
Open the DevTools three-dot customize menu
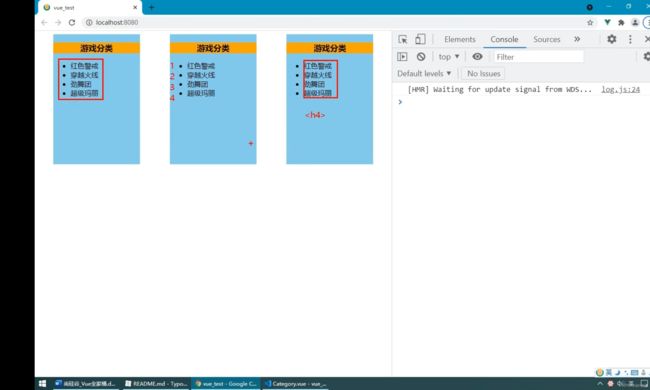point(630,39)
